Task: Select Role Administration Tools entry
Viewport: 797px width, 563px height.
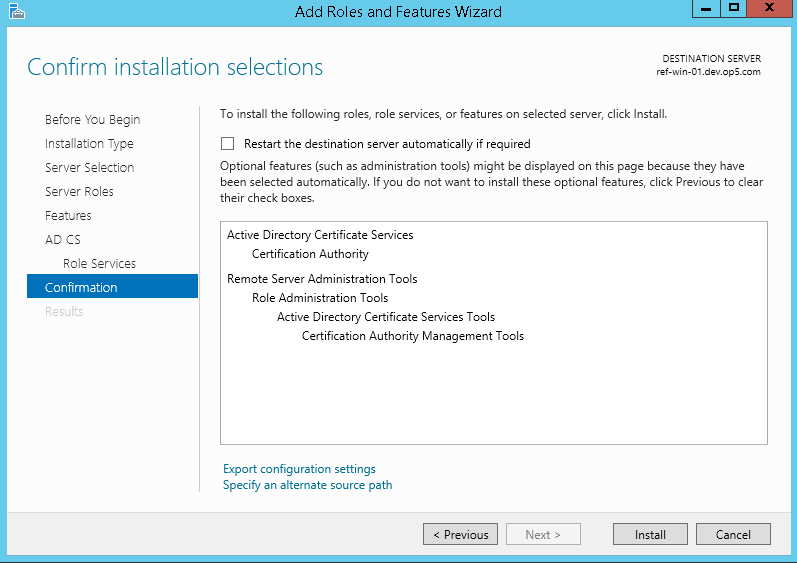Action: (320, 298)
